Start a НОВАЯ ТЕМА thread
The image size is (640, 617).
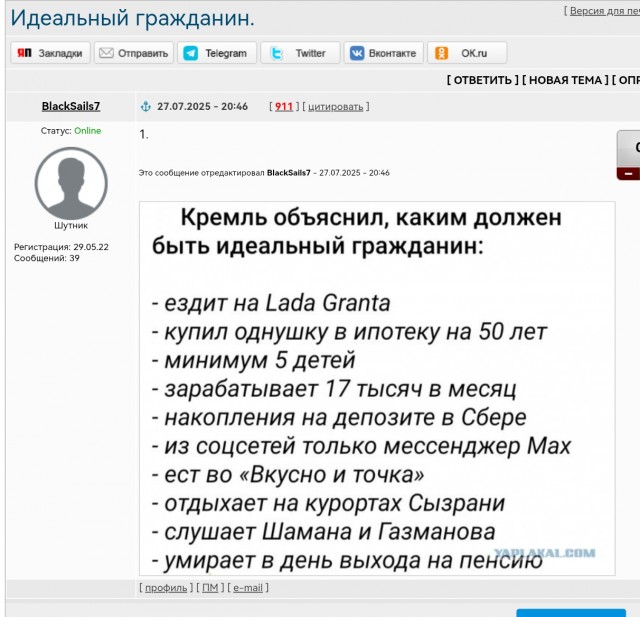[565, 80]
